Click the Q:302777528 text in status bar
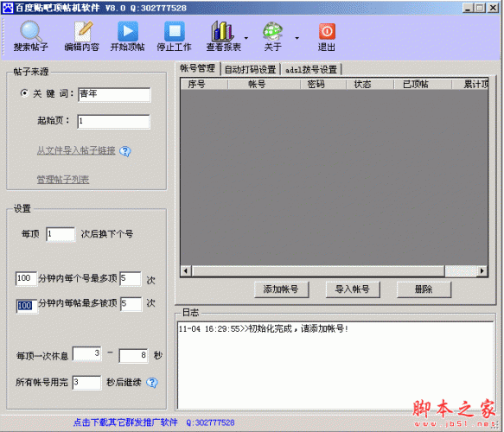This screenshot has width=504, height=432. 211,422
